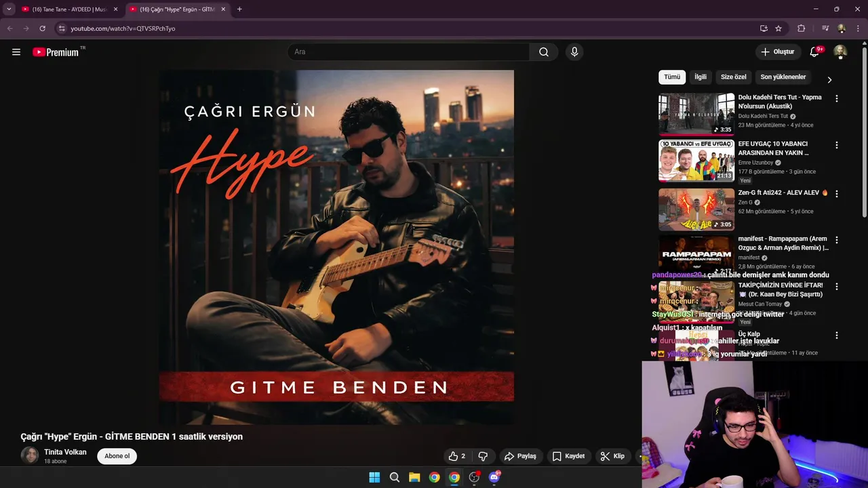Dislike the video with thumbs down
Image resolution: width=868 pixels, height=488 pixels.
(483, 456)
